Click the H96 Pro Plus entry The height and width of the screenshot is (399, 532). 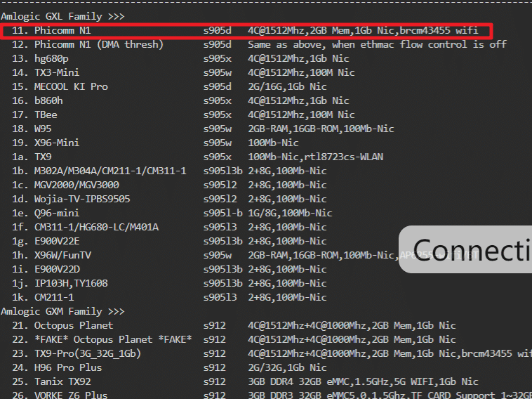[68, 367]
